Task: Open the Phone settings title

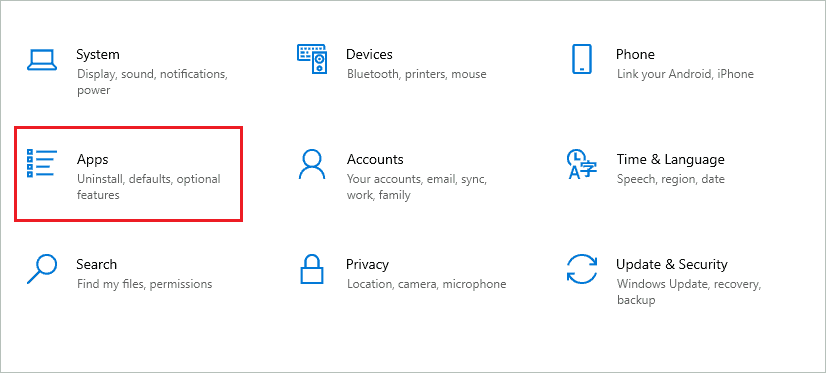Action: [635, 55]
